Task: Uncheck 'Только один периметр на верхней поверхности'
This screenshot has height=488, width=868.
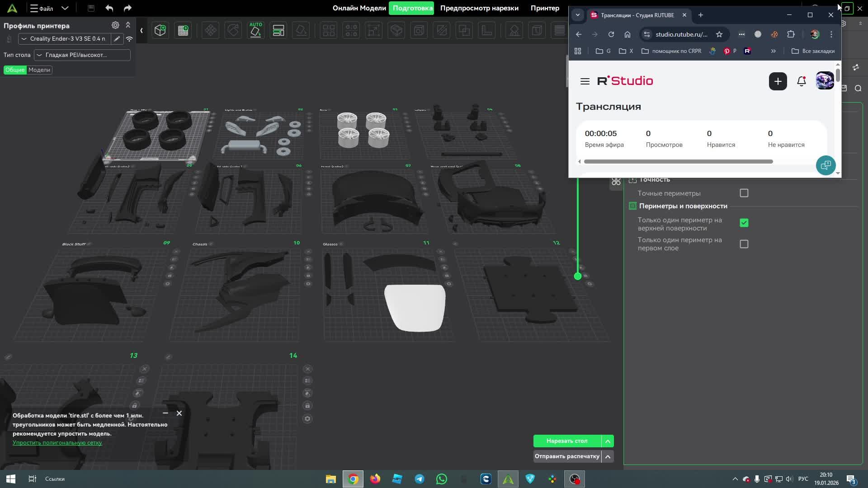Action: coord(744,223)
